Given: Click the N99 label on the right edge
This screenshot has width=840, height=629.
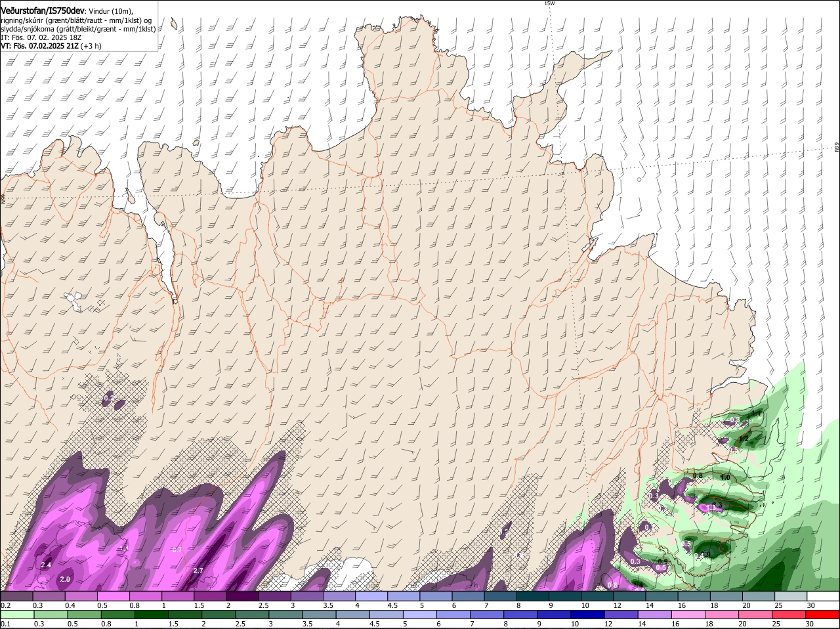Looking at the screenshot, I should click(837, 148).
